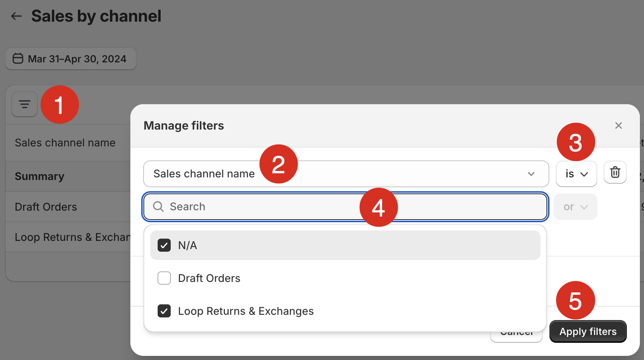Expand the or condition dropdown
This screenshot has height=360, width=644.
[x=575, y=207]
